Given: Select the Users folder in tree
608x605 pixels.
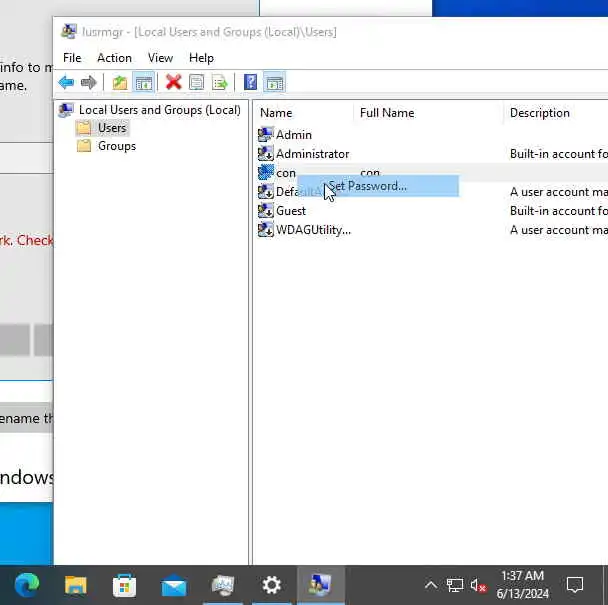Looking at the screenshot, I should [112, 128].
